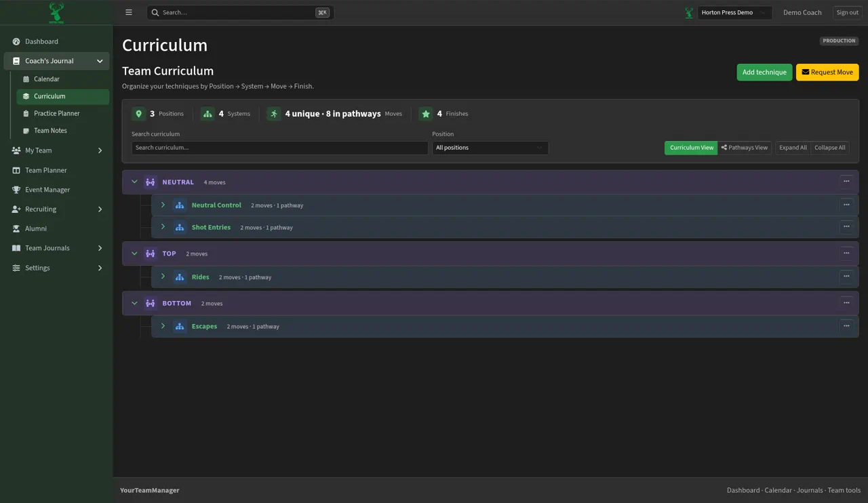Expand the Escapes system row
This screenshot has width=868, height=503.
point(163,326)
